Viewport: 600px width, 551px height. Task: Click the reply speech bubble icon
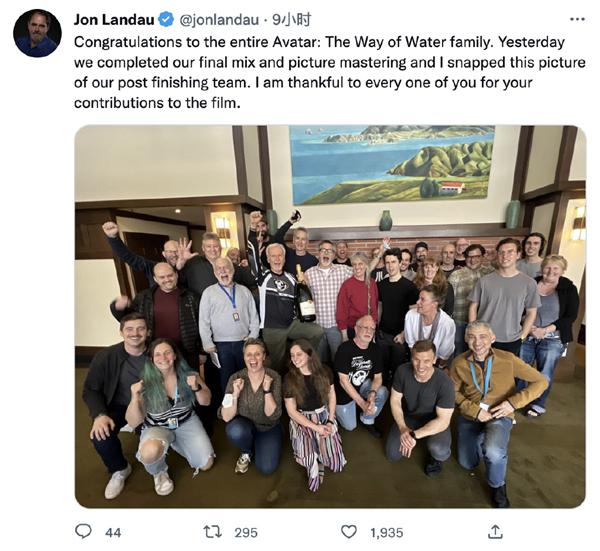tap(83, 531)
